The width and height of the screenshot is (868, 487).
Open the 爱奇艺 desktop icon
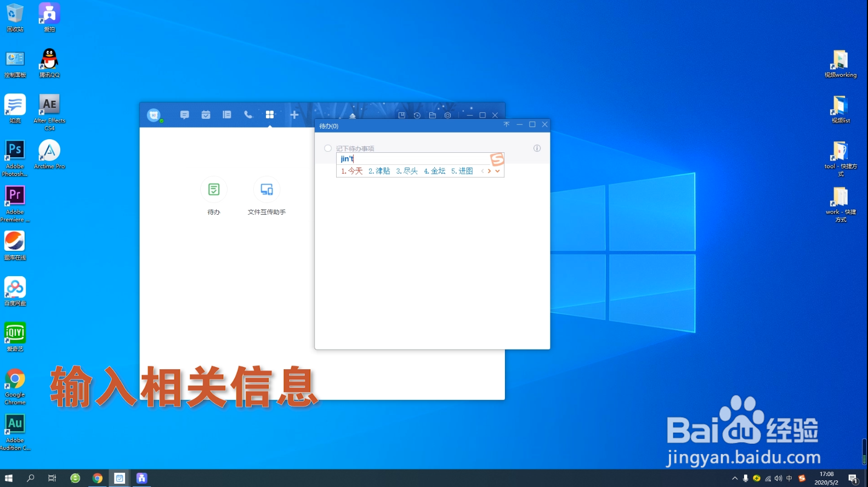pos(15,337)
